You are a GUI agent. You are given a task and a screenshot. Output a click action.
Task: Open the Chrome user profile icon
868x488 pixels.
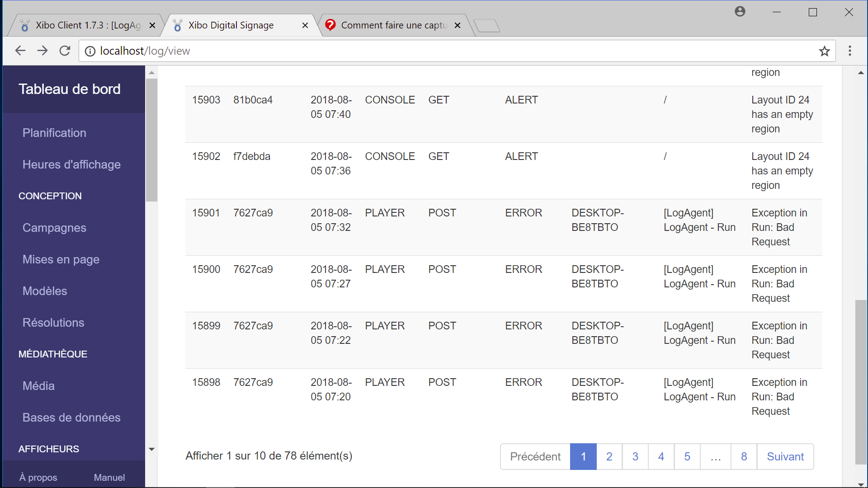[x=740, y=11]
